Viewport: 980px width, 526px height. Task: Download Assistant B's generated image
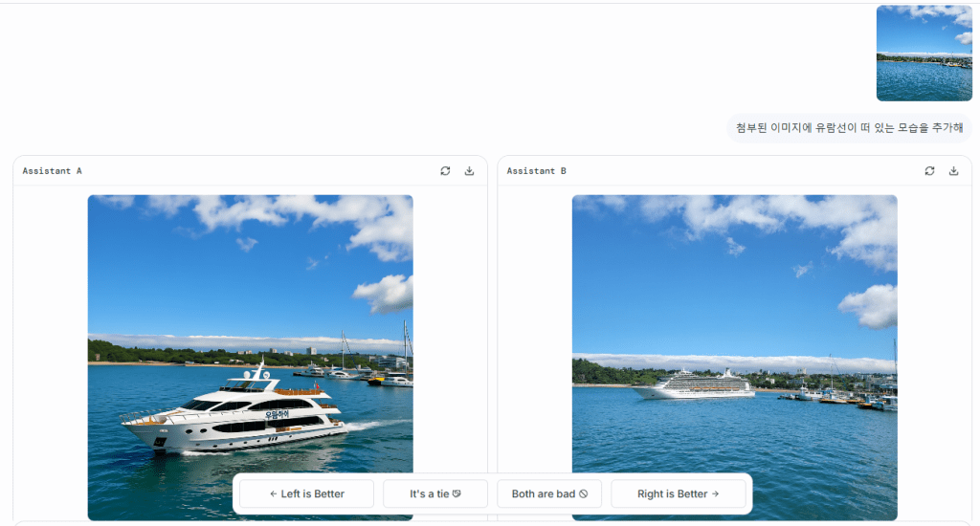[954, 170]
